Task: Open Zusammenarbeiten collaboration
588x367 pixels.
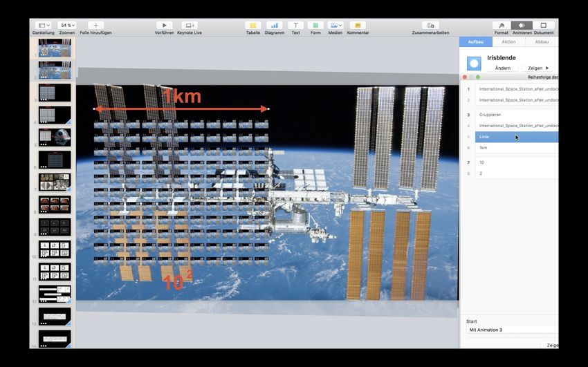Action: click(x=430, y=25)
